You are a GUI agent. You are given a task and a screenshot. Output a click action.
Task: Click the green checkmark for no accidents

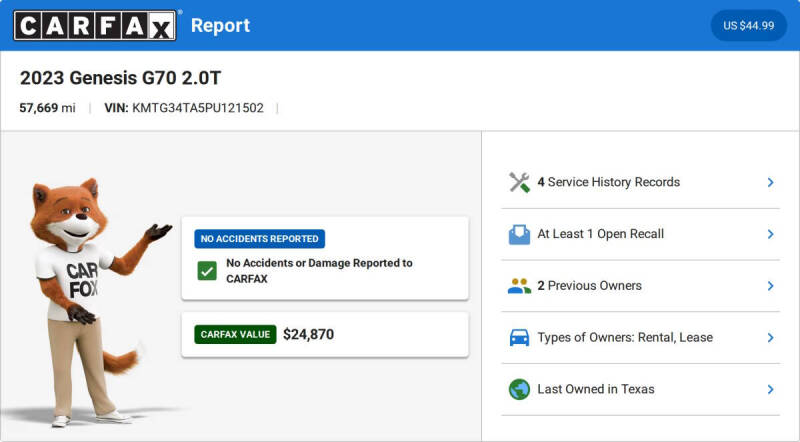coord(207,271)
